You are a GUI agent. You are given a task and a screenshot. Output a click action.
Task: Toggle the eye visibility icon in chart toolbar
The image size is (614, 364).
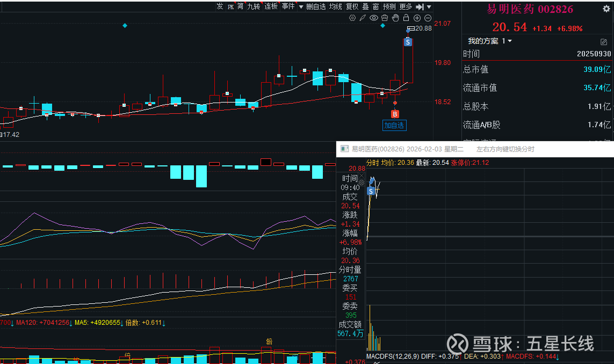click(373, 18)
